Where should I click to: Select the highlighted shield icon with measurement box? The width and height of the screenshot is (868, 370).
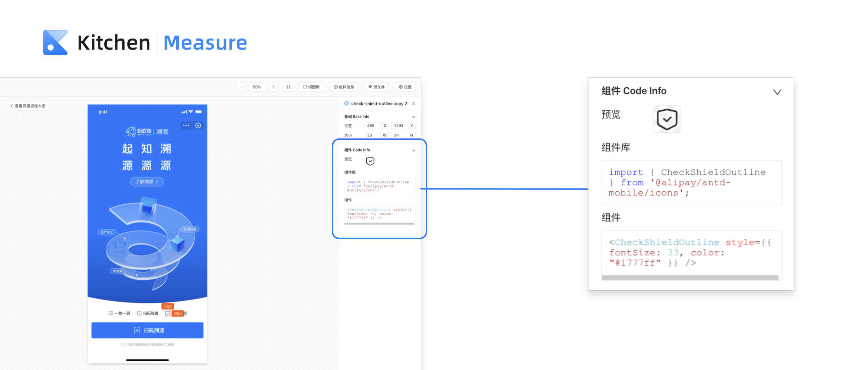coord(168,314)
